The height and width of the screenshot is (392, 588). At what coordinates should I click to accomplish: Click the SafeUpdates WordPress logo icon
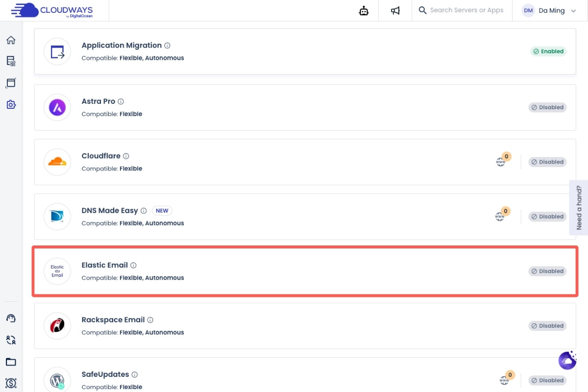[57, 380]
